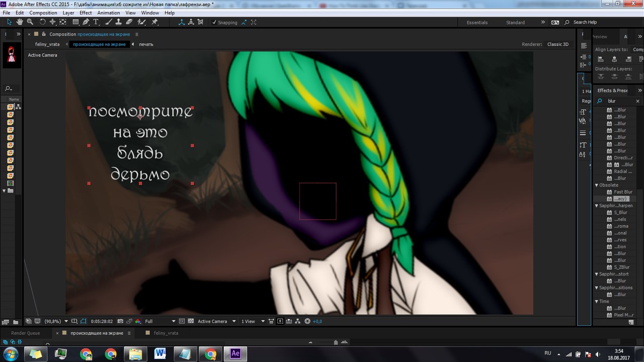
Task: Select the Zoom magnifier tool
Action: [30, 22]
